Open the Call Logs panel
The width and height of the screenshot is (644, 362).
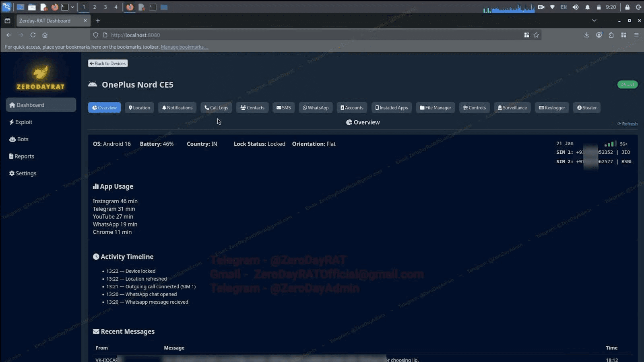[216, 107]
